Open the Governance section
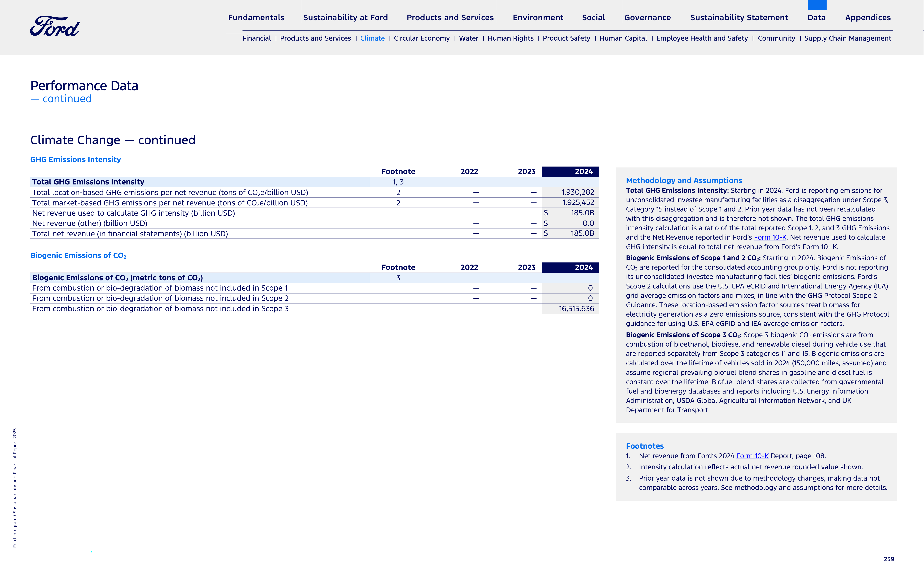 (x=648, y=18)
